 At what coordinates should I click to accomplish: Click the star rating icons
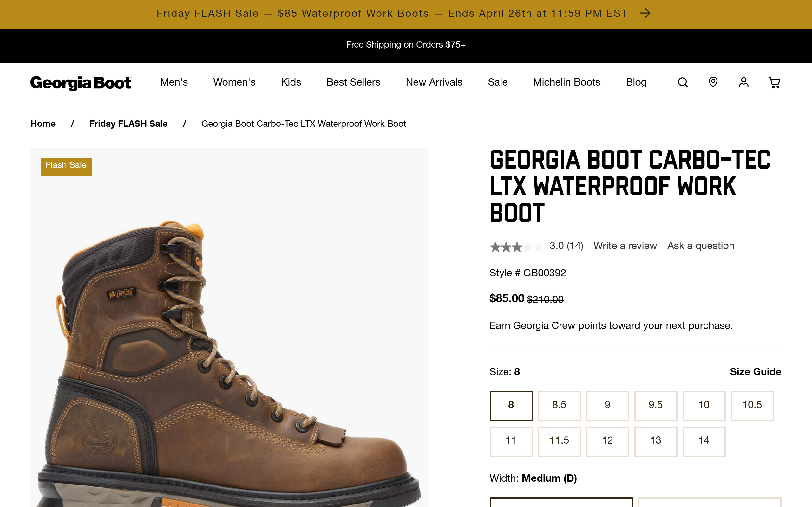coord(516,247)
